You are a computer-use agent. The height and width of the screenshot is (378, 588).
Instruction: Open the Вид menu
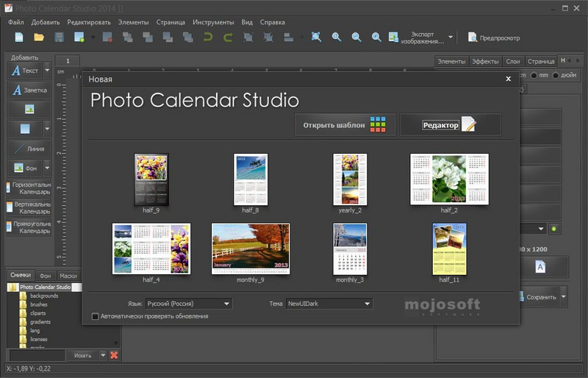(247, 22)
